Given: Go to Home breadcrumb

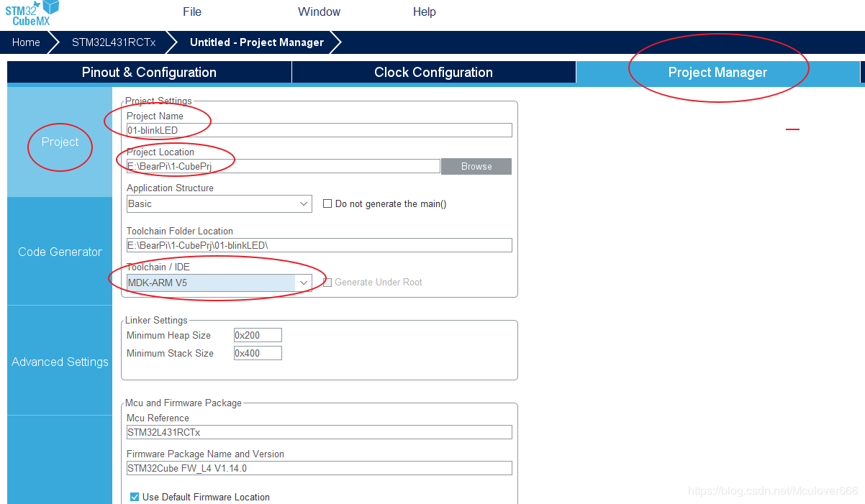Looking at the screenshot, I should coord(26,42).
